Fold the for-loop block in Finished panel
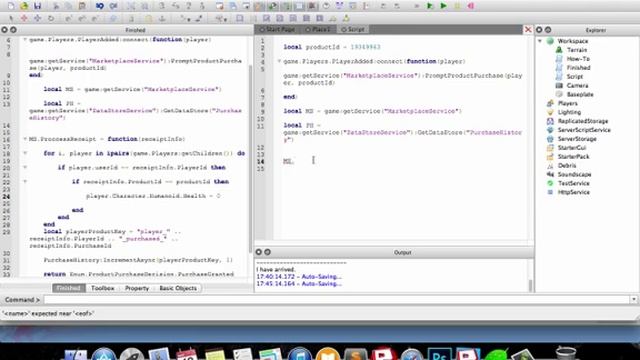 pos(25,153)
